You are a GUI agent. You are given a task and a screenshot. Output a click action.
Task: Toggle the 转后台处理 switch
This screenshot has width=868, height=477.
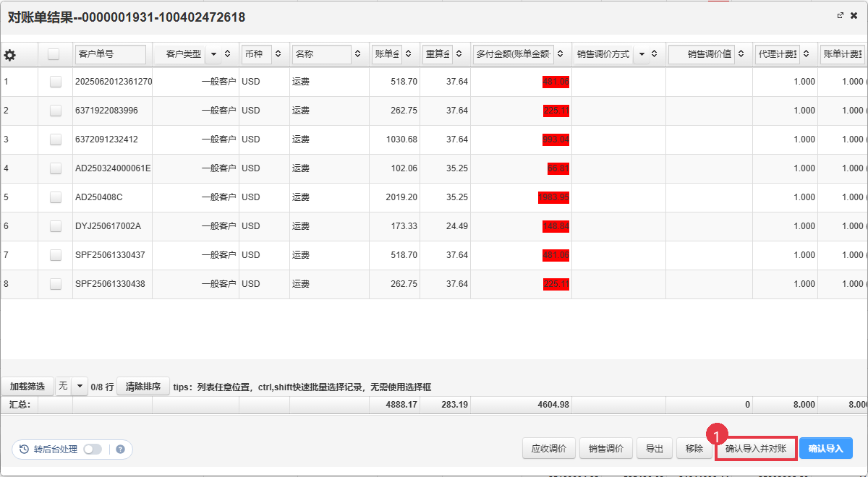click(93, 449)
